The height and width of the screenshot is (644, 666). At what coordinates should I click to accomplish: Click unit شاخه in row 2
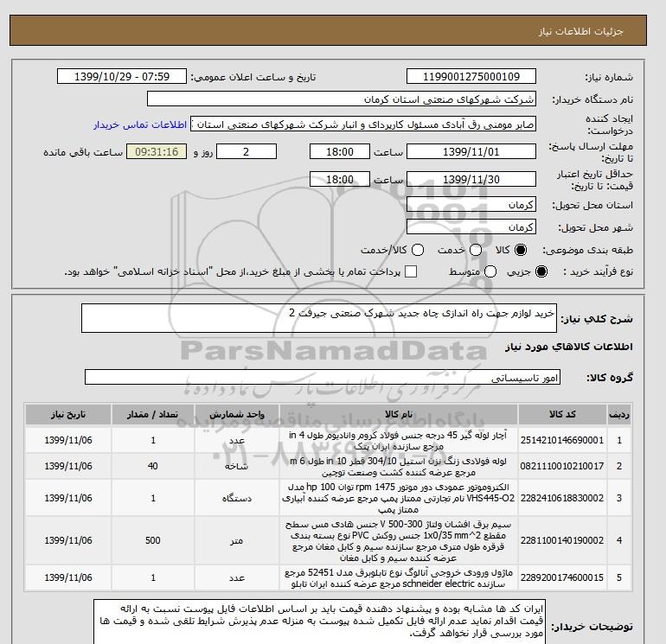[x=237, y=466]
